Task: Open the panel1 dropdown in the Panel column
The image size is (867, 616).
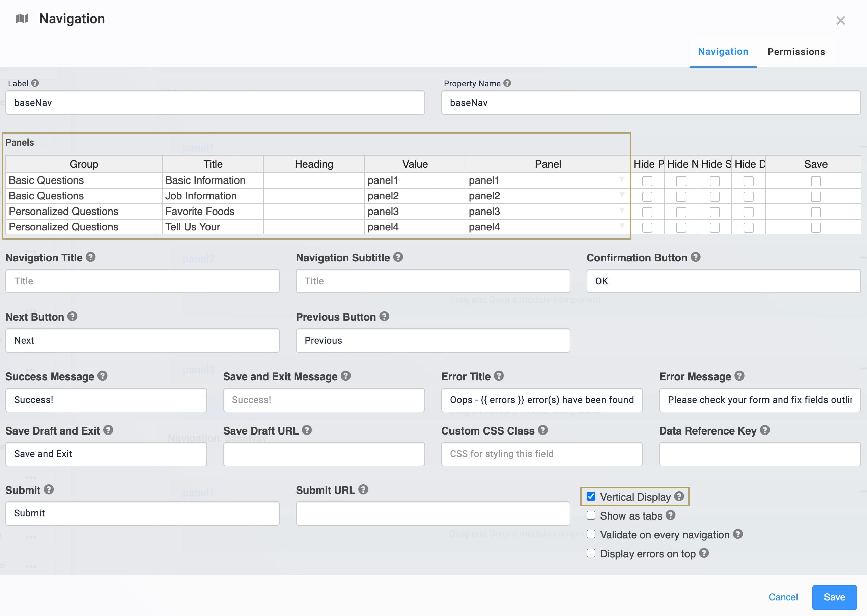Action: pyautogui.click(x=622, y=179)
